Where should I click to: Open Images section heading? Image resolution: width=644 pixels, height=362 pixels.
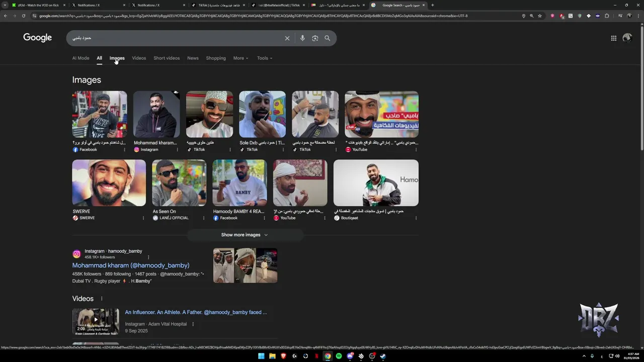coord(87,80)
